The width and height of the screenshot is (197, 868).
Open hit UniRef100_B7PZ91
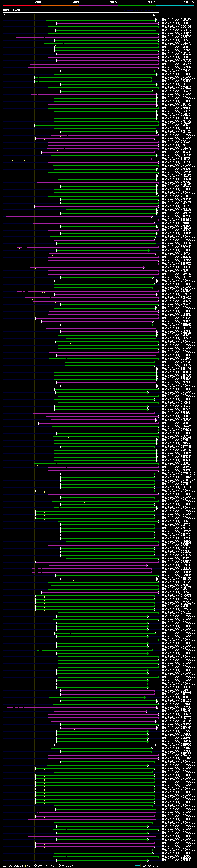click(177, 155)
